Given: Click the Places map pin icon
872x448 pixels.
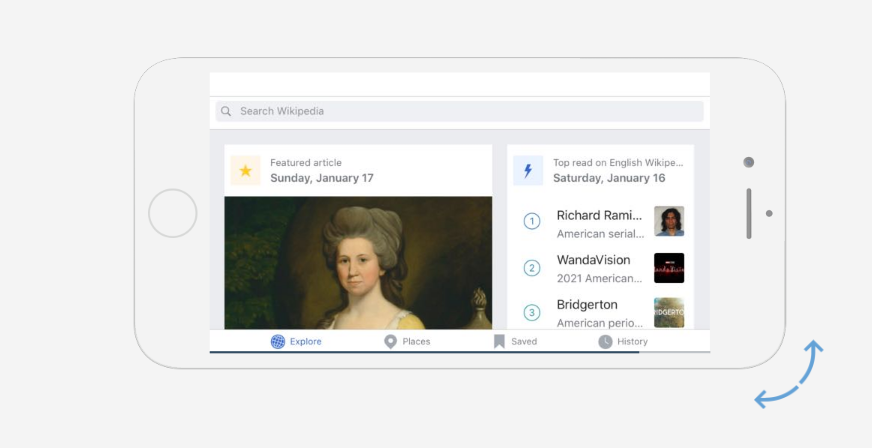Looking at the screenshot, I should pyautogui.click(x=390, y=341).
